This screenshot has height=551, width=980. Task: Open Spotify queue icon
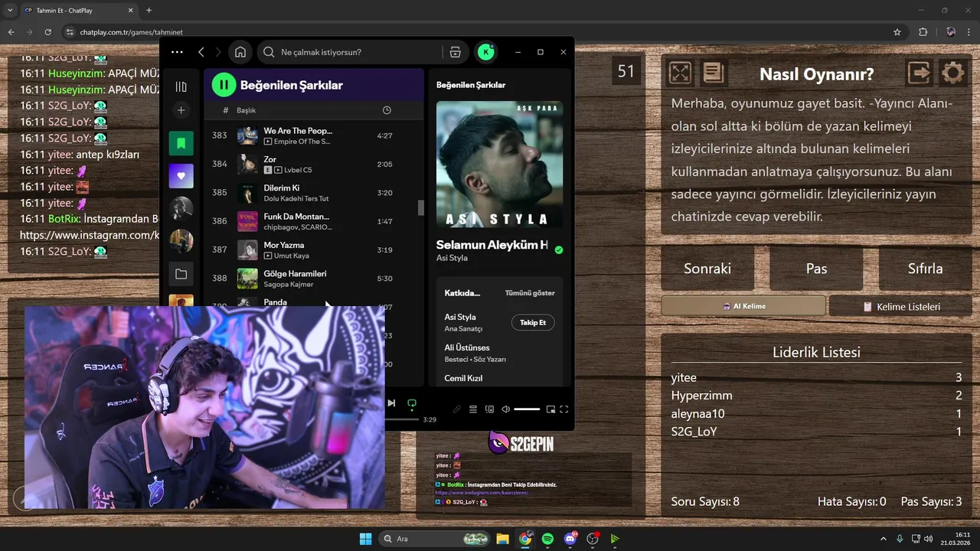(x=473, y=409)
